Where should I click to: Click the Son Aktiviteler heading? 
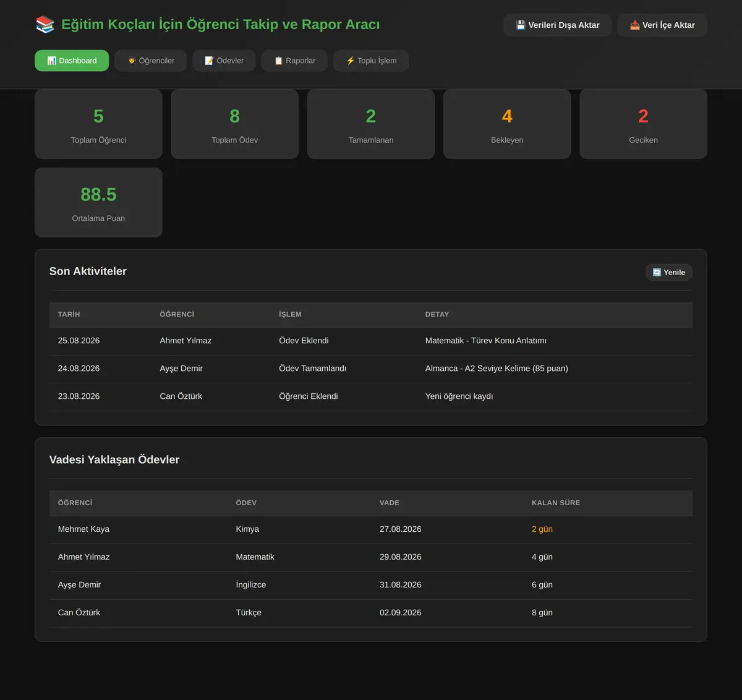click(88, 271)
